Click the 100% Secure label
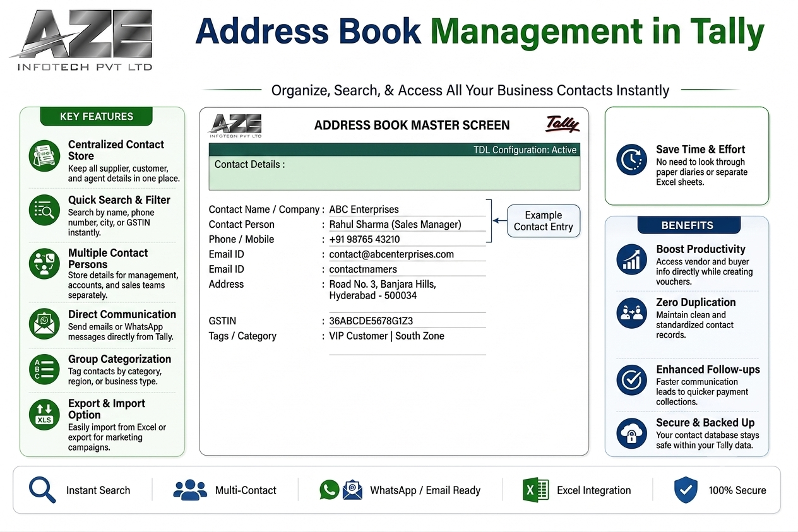 point(737,490)
